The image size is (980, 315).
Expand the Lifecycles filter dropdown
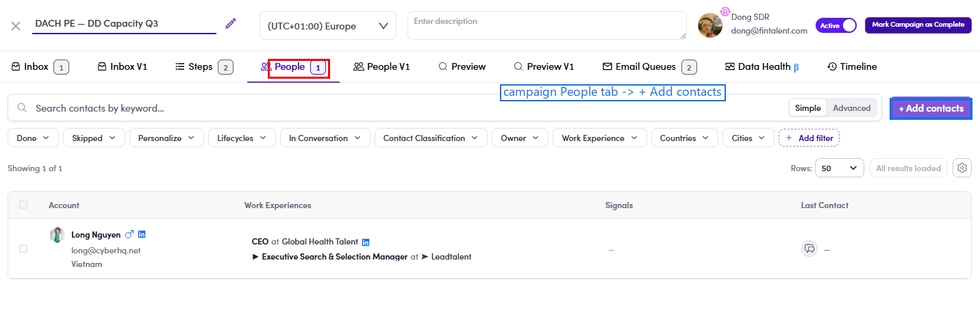(242, 138)
